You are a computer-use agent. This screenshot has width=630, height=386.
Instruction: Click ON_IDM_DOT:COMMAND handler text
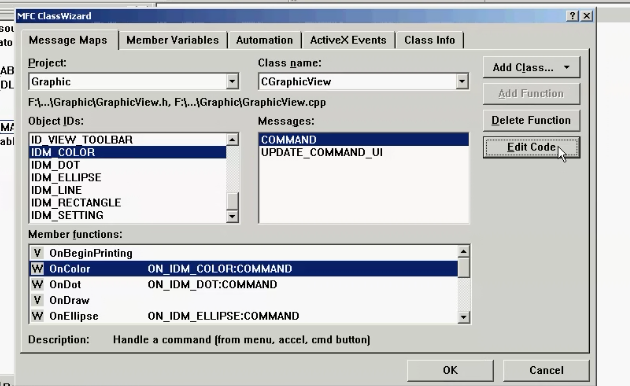(x=212, y=284)
